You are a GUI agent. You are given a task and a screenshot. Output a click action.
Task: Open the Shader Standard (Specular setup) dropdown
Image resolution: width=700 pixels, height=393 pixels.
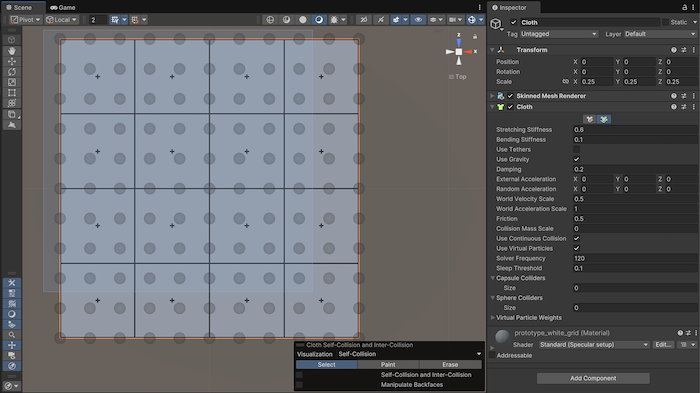click(x=594, y=345)
